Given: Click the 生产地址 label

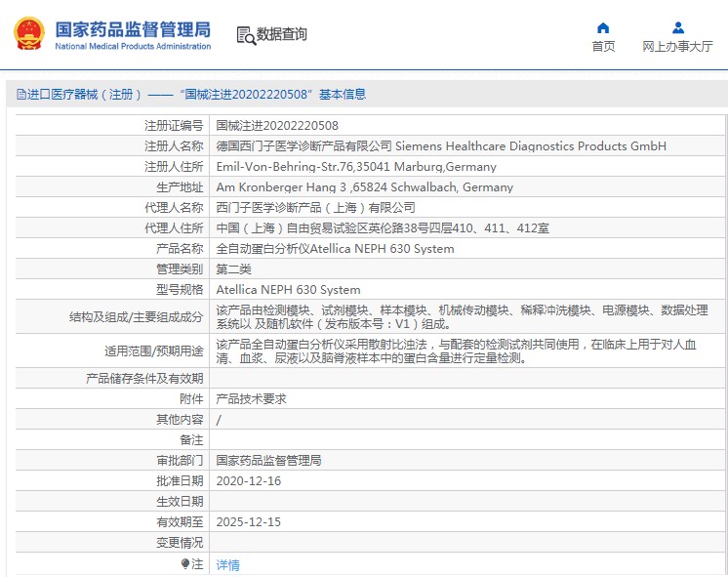Looking at the screenshot, I should 180,187.
